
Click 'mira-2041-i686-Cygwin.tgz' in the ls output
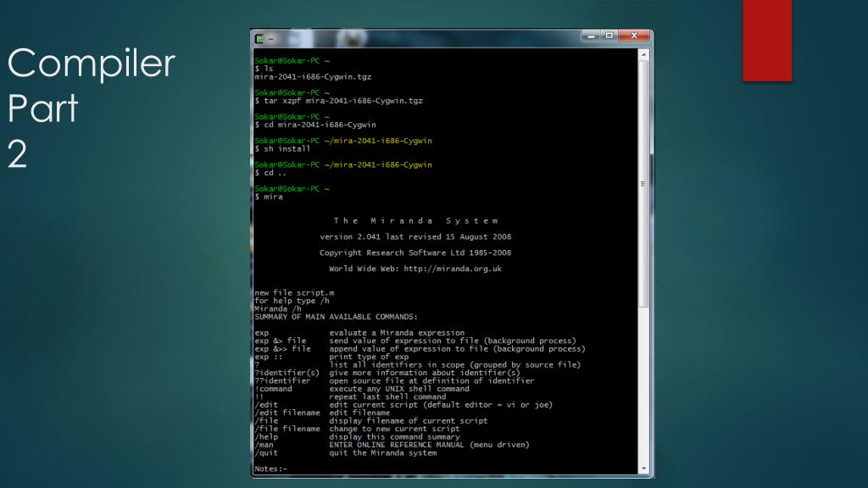click(x=313, y=77)
